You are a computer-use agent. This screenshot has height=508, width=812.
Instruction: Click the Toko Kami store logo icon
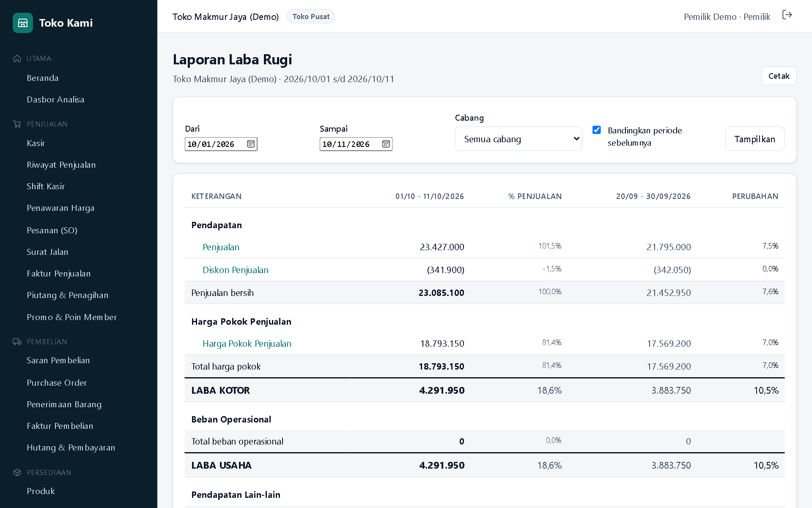pos(23,23)
